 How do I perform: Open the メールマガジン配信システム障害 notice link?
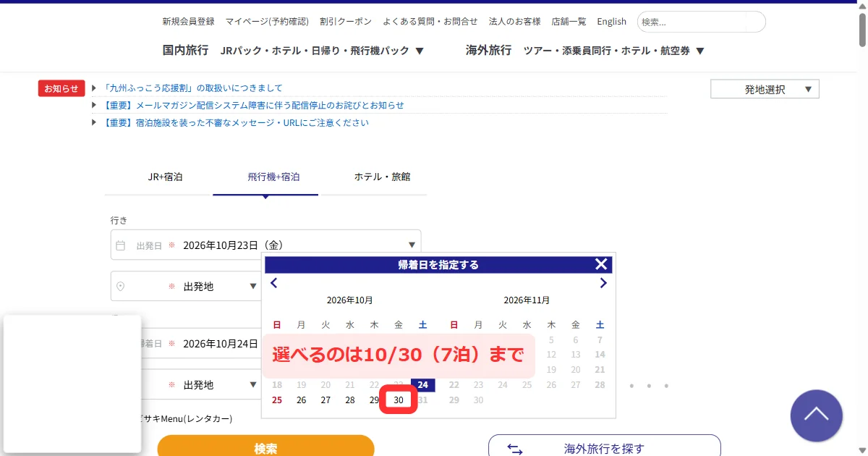point(254,105)
